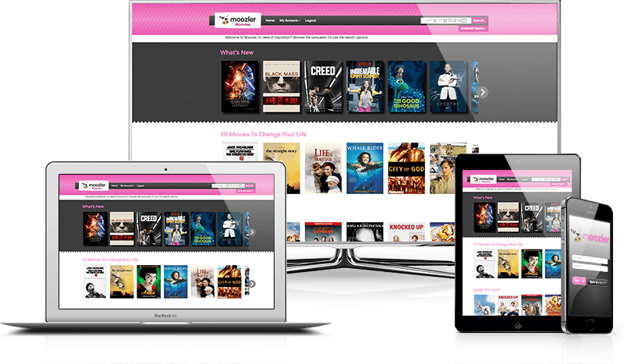
Task: Open the Knocked Up poster on the tablet
Action: tap(509, 305)
